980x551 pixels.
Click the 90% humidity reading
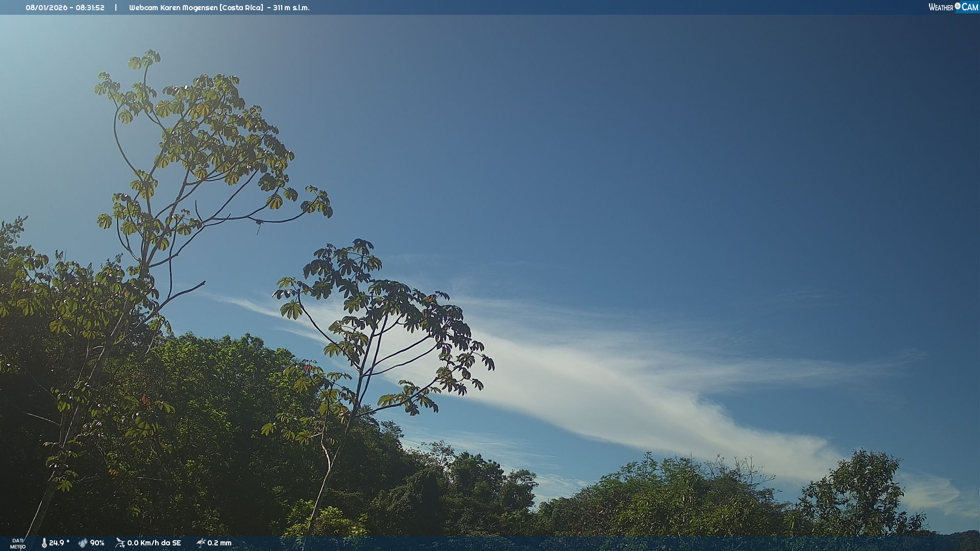point(97,543)
